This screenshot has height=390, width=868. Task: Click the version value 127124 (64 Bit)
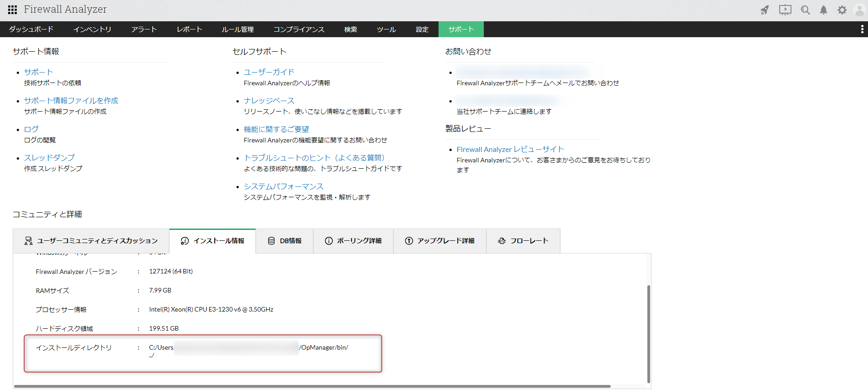point(171,271)
